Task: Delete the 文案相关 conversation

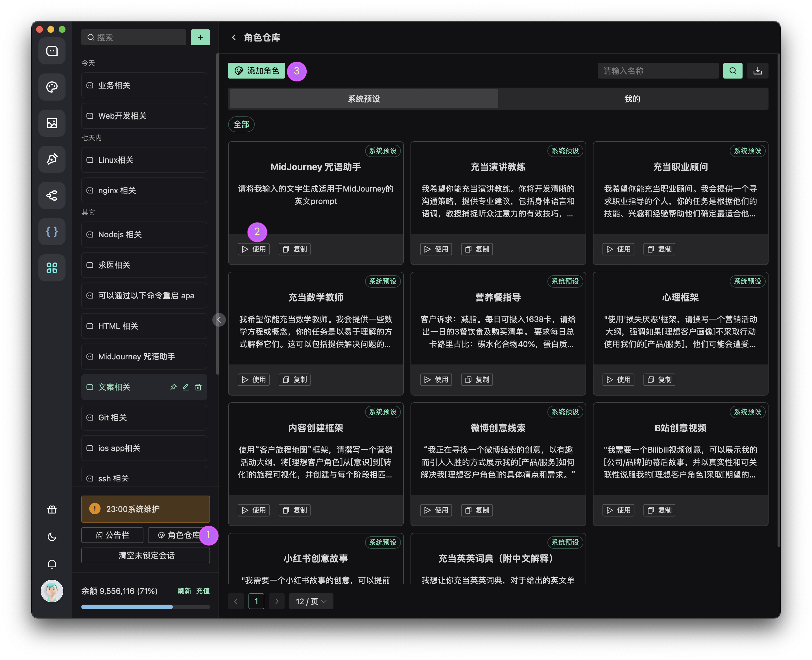Action: [x=198, y=387]
